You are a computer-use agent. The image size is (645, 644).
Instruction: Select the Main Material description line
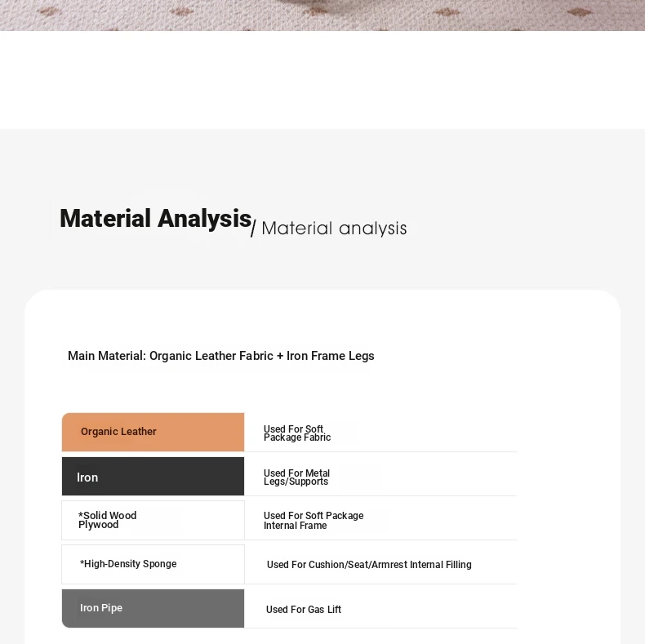pyautogui.click(x=221, y=356)
